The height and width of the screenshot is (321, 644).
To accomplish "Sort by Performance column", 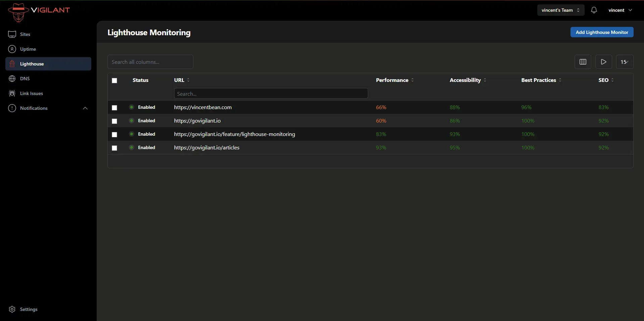I will click(395, 80).
